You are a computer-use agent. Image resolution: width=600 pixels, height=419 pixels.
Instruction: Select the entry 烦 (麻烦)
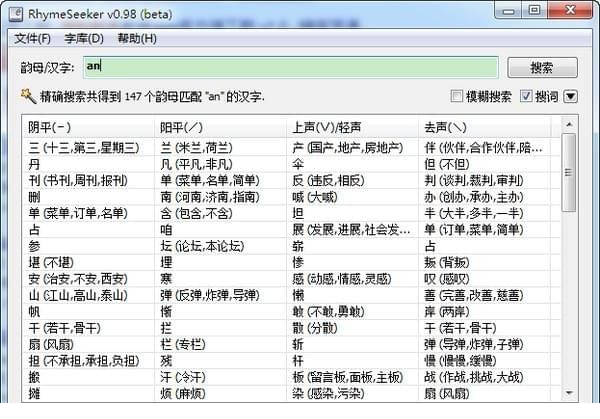click(x=183, y=393)
